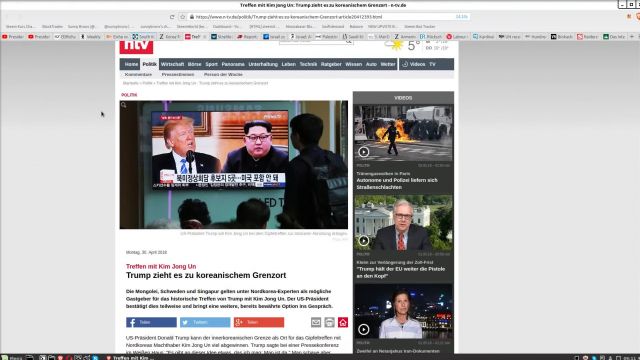Open the Auto section
This screenshot has width=640, height=360.
[371, 64]
